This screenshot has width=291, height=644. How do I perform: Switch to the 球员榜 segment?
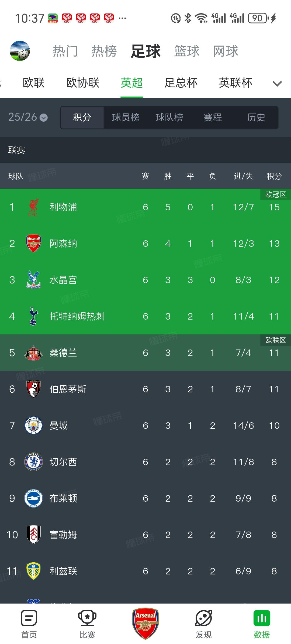126,118
